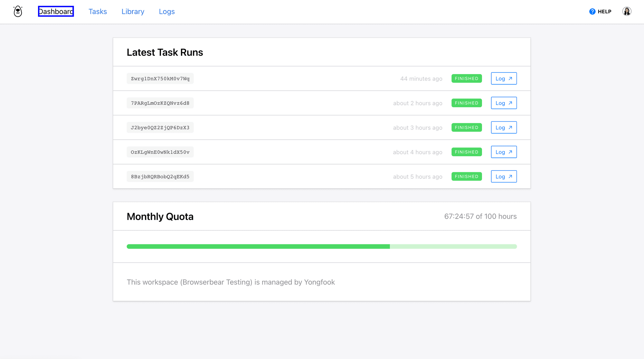
Task: View log for 8BzjbRQRBobQ2gEKd5 task
Action: coord(503,176)
